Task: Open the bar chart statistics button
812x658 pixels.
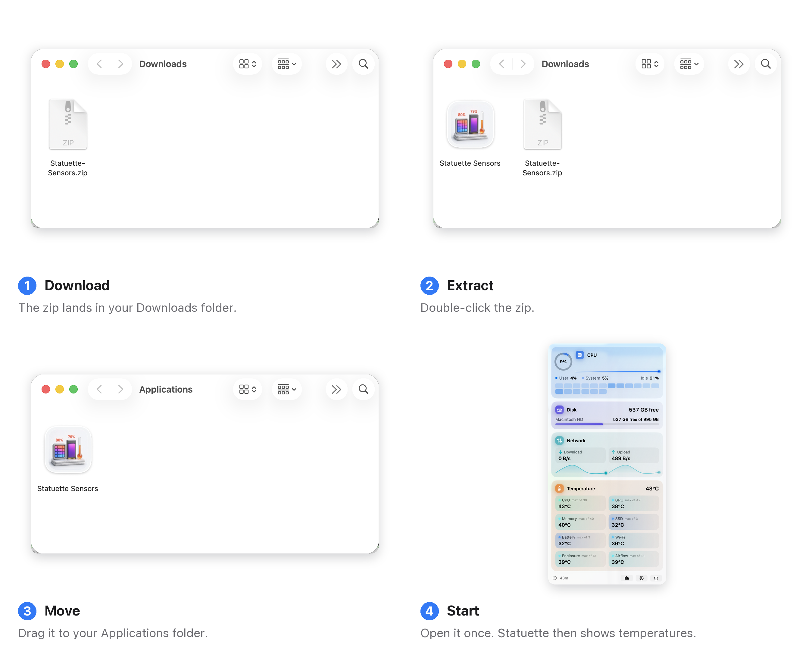Action: [x=626, y=578]
